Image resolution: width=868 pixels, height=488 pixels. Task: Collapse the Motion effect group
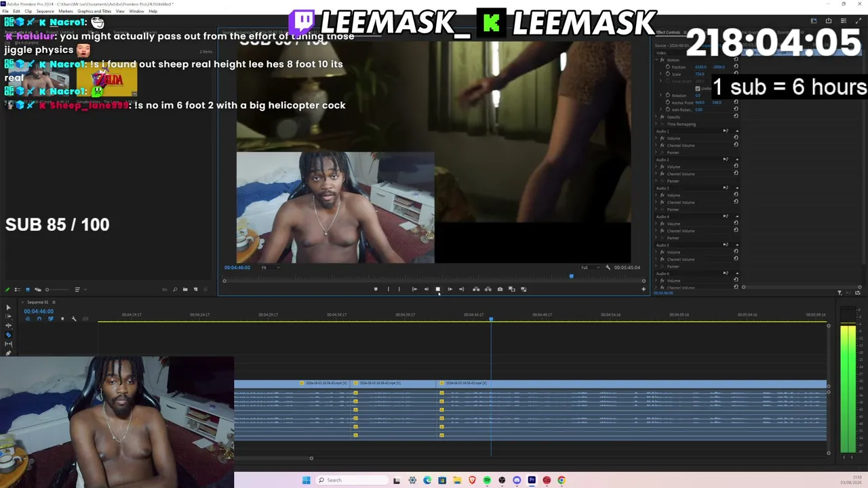(656, 60)
